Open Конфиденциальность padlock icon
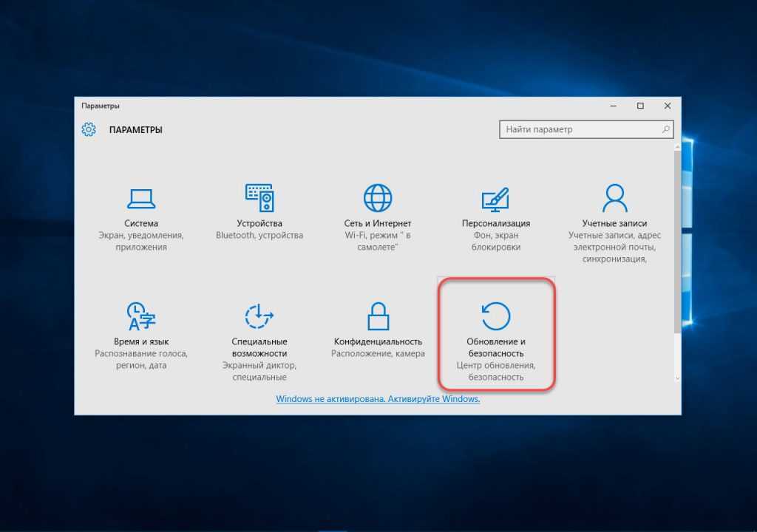Viewport: 757px width, 532px height. point(378,316)
